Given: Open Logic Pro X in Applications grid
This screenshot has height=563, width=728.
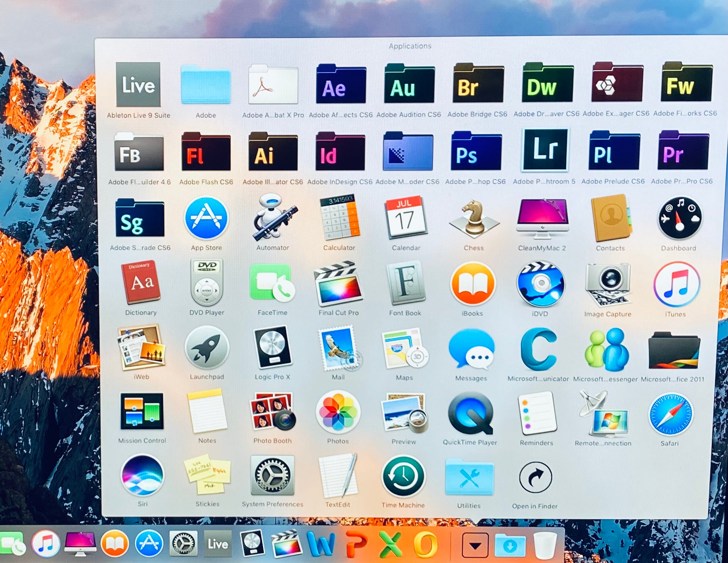Looking at the screenshot, I should pos(273,347).
